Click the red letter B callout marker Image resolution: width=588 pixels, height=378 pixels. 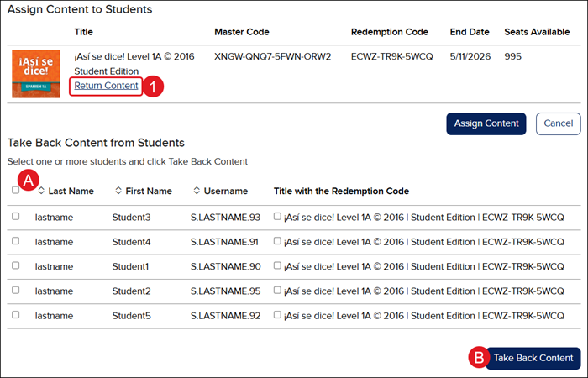477,358
